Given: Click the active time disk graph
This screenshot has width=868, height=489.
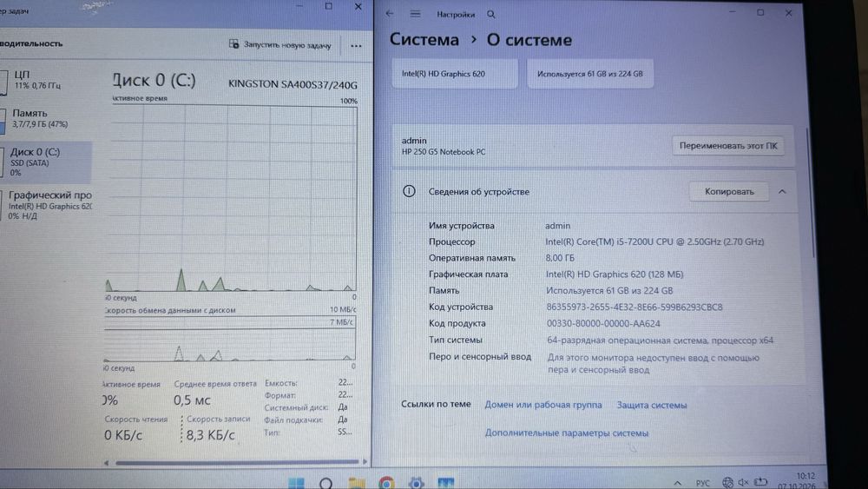Looking at the screenshot, I should pos(232,198).
